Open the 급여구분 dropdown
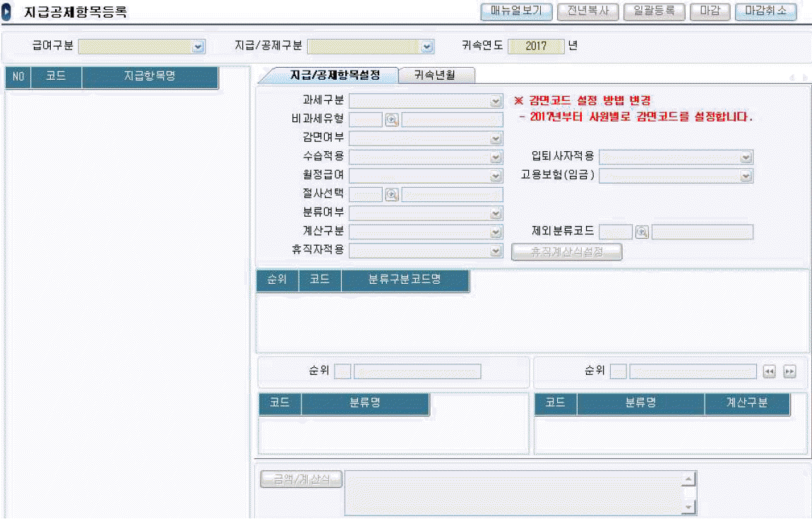The image size is (812, 519). pos(198,47)
